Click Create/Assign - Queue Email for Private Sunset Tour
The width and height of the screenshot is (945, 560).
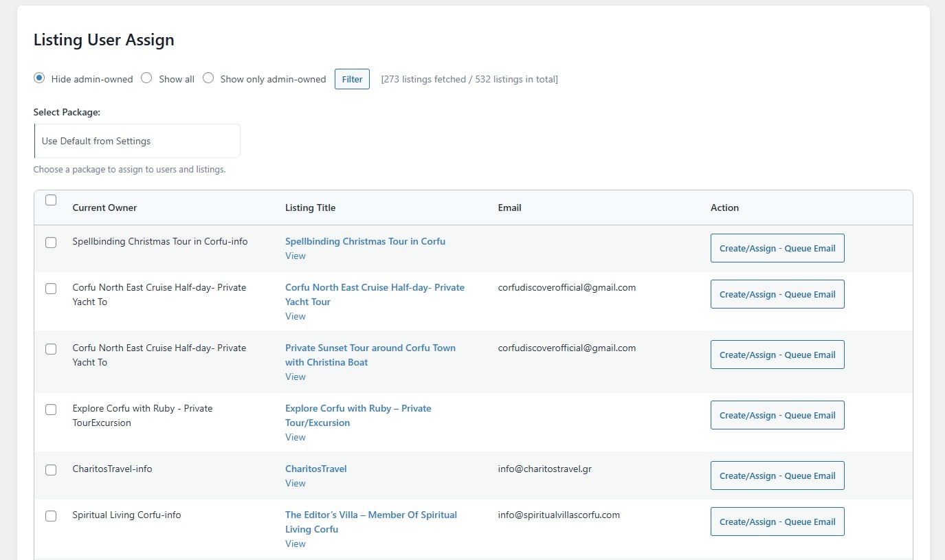pyautogui.click(x=777, y=355)
